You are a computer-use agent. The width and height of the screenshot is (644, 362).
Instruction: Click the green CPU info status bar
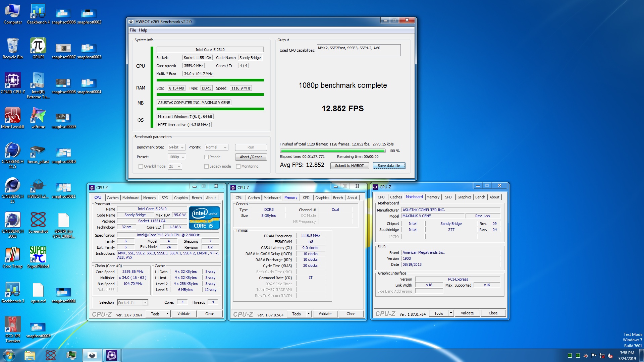tap(210, 80)
